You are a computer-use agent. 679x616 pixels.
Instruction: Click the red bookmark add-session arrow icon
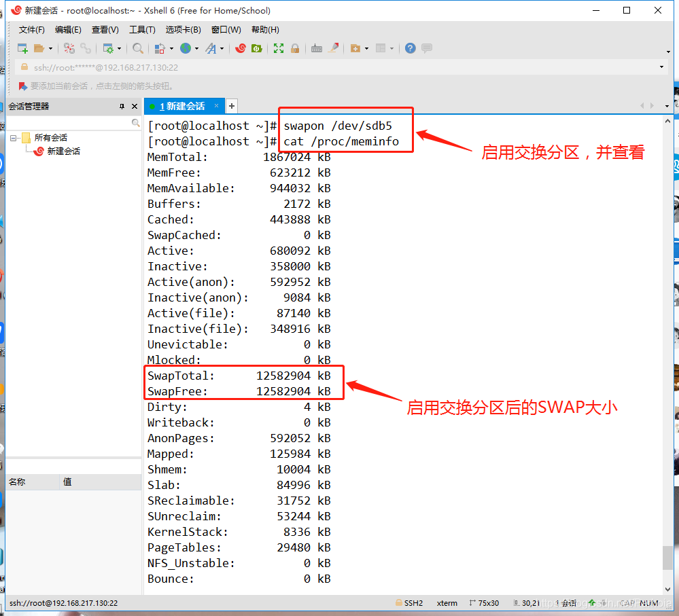click(x=22, y=86)
